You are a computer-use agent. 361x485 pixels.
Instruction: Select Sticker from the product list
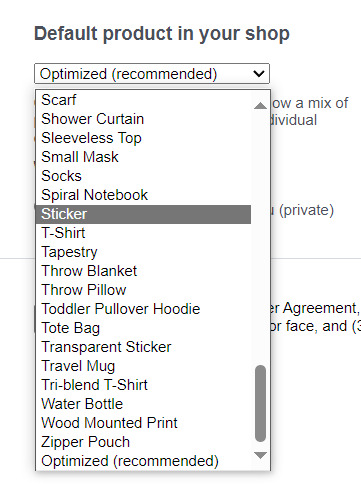pyautogui.click(x=143, y=214)
